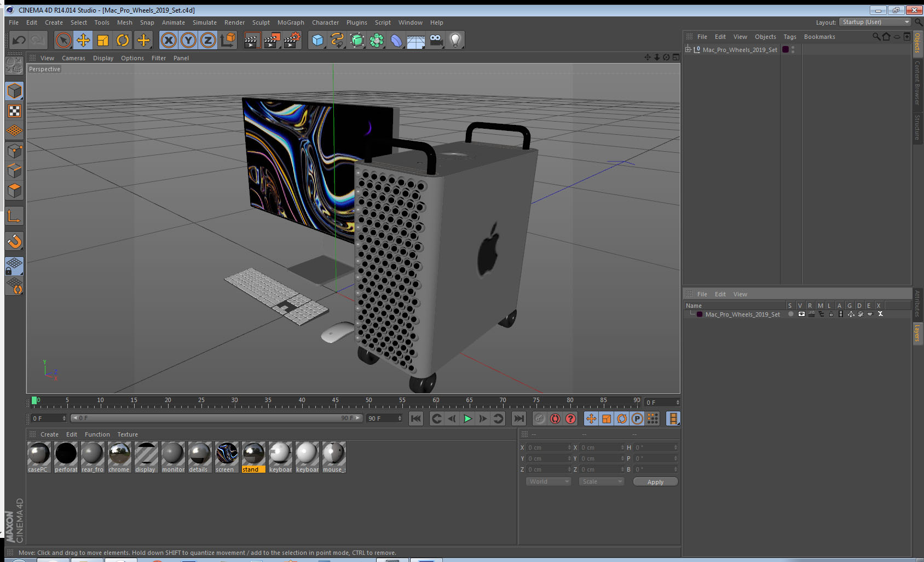
Task: Toggle Enable Snap magnet
Action: coord(15,241)
